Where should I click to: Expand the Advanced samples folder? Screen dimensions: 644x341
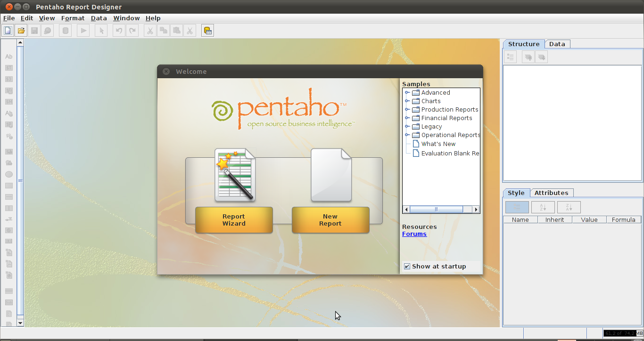coord(407,93)
